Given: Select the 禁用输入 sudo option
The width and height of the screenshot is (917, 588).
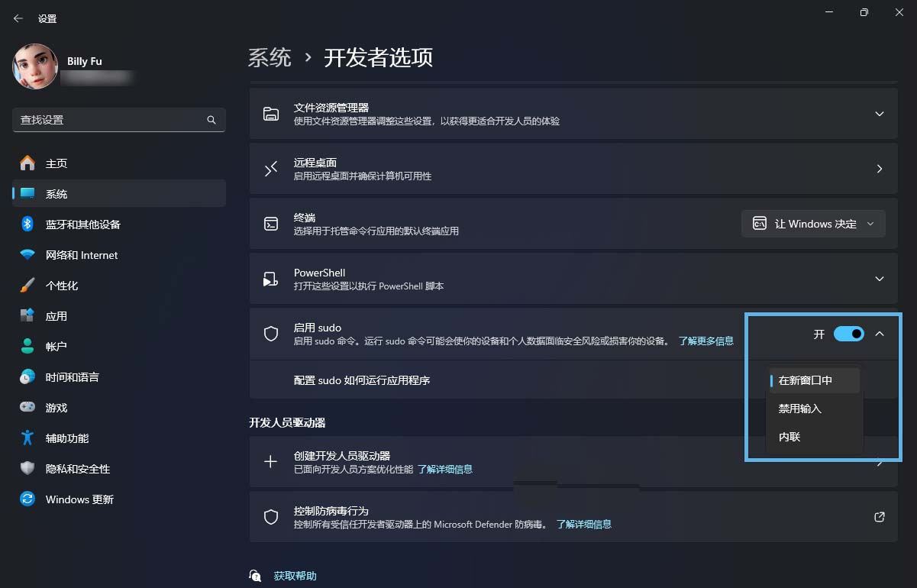Looking at the screenshot, I should [801, 408].
